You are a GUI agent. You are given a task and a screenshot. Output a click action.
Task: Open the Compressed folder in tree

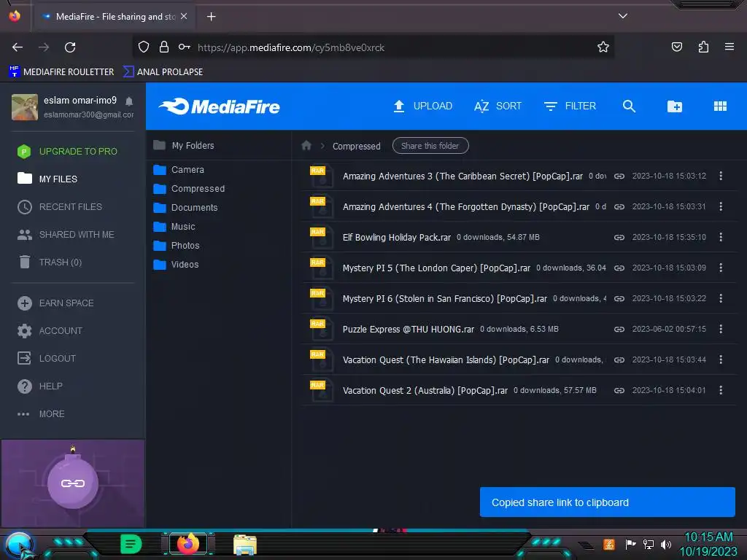click(x=189, y=189)
